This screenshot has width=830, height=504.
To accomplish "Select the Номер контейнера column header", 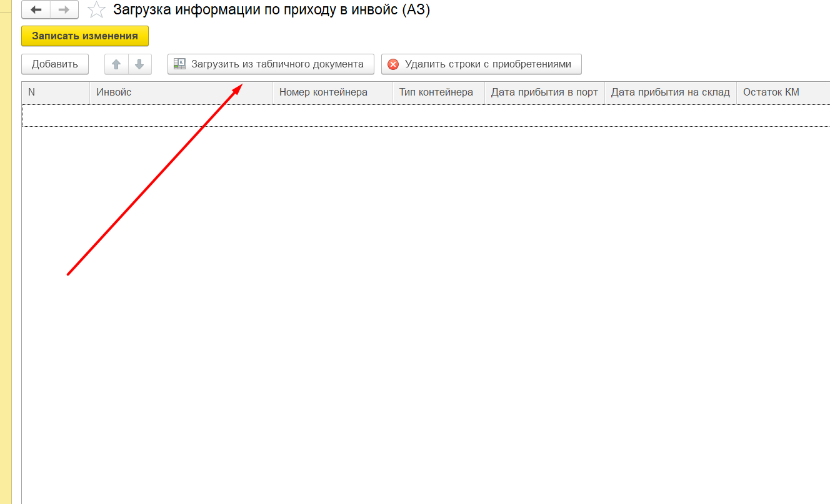I will [x=332, y=92].
